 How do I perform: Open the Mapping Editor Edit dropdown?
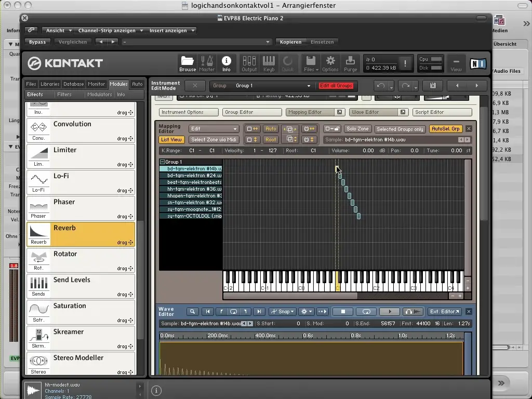point(214,129)
